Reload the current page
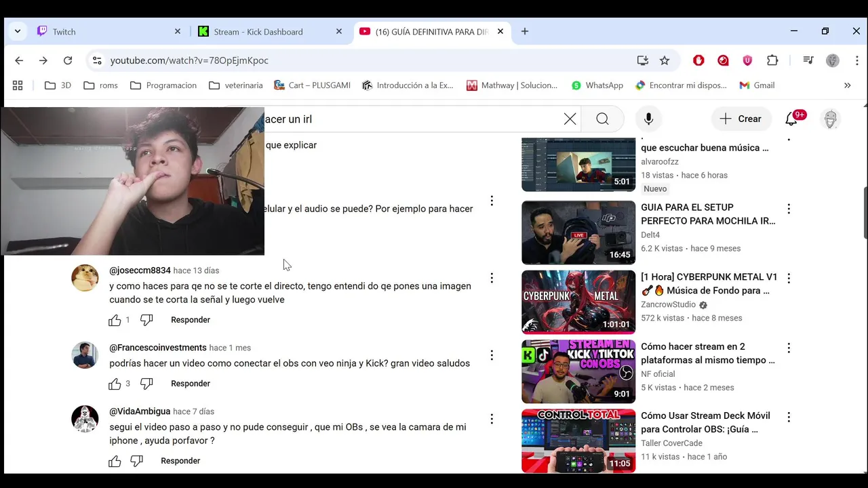 [68, 60]
